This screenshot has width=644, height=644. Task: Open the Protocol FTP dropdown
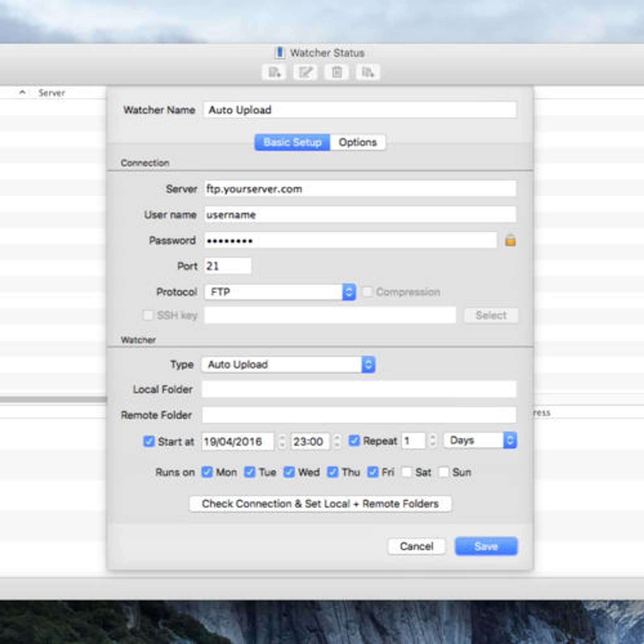(280, 292)
